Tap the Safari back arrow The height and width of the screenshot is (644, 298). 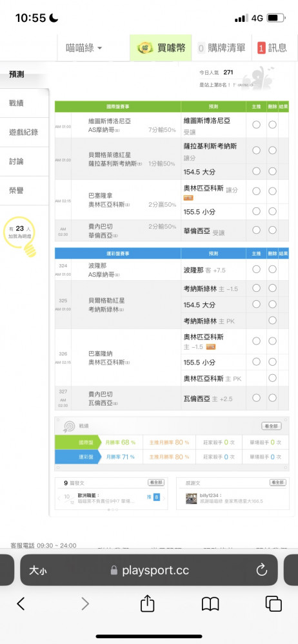[x=21, y=603]
